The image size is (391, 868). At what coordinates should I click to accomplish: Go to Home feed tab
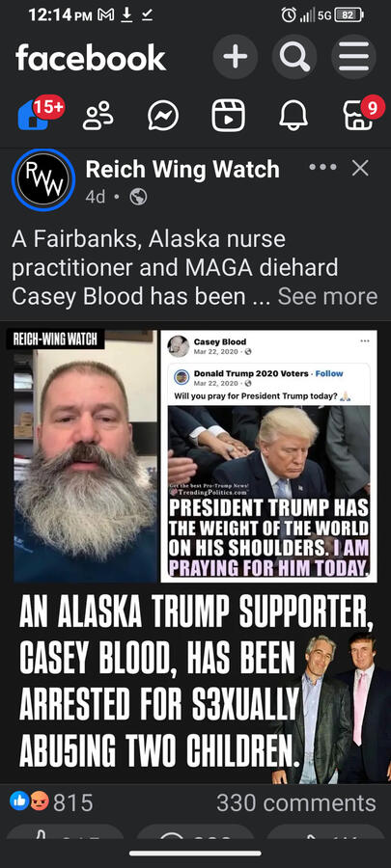point(33,116)
